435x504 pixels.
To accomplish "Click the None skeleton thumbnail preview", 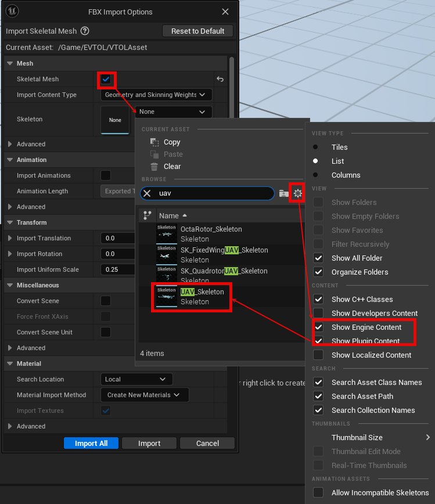I will pos(115,120).
